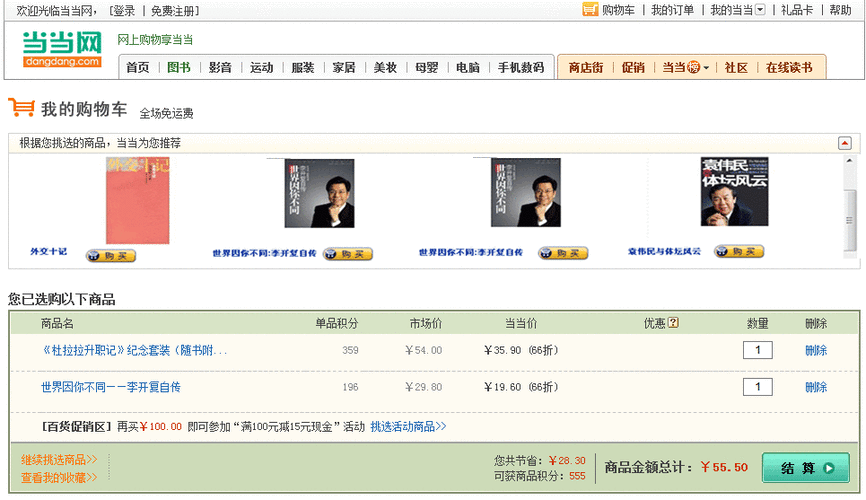The width and height of the screenshot is (866, 500).
Task: Click the 外交十记 book cover thumbnail
Action: click(138, 201)
